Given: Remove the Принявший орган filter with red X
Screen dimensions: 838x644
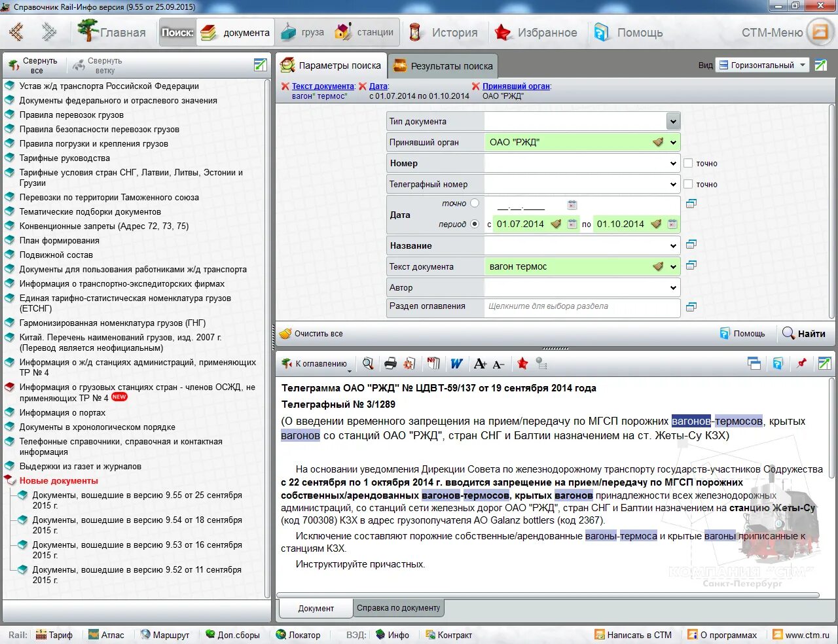Looking at the screenshot, I should pos(476,86).
